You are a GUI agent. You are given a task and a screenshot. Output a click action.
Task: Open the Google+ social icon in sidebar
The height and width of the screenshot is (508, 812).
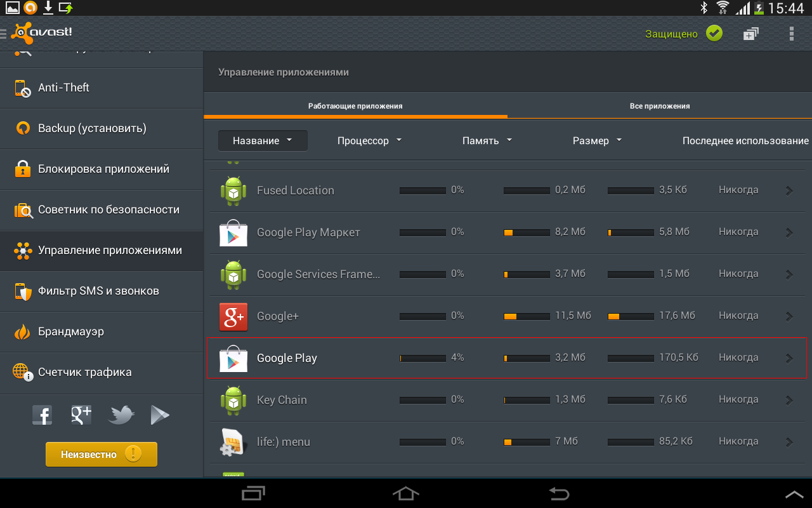pos(81,415)
